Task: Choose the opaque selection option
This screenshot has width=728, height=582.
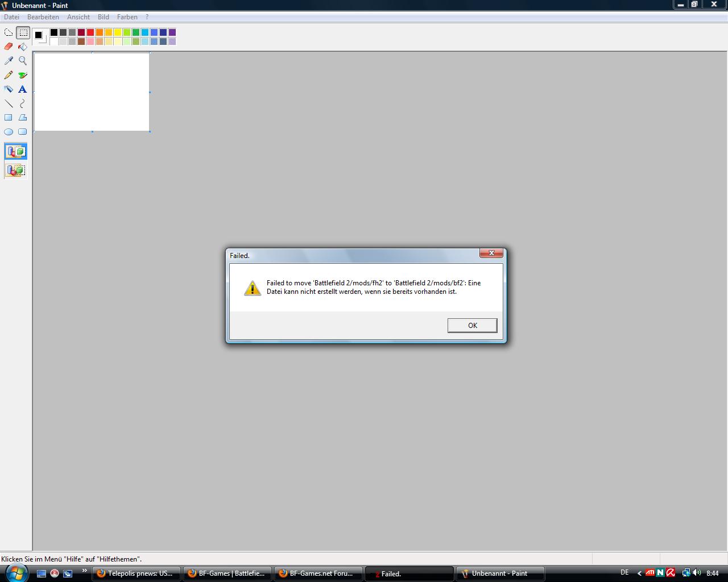Action: (x=16, y=152)
